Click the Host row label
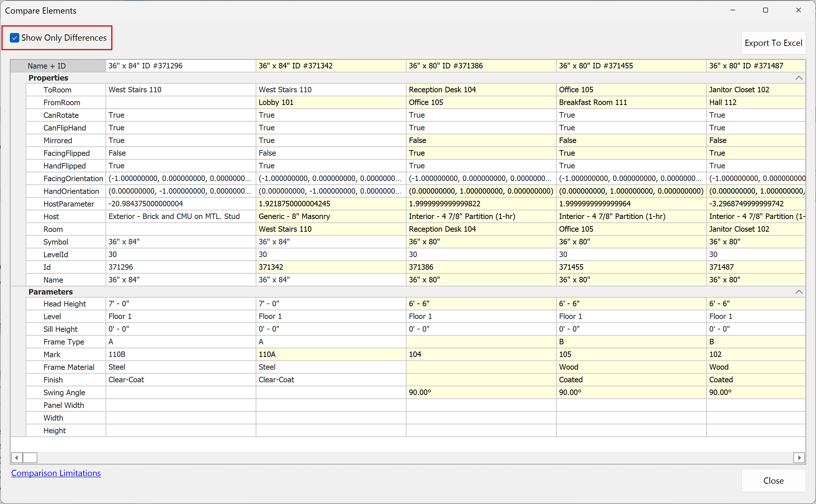816x504 pixels. [x=66, y=217]
